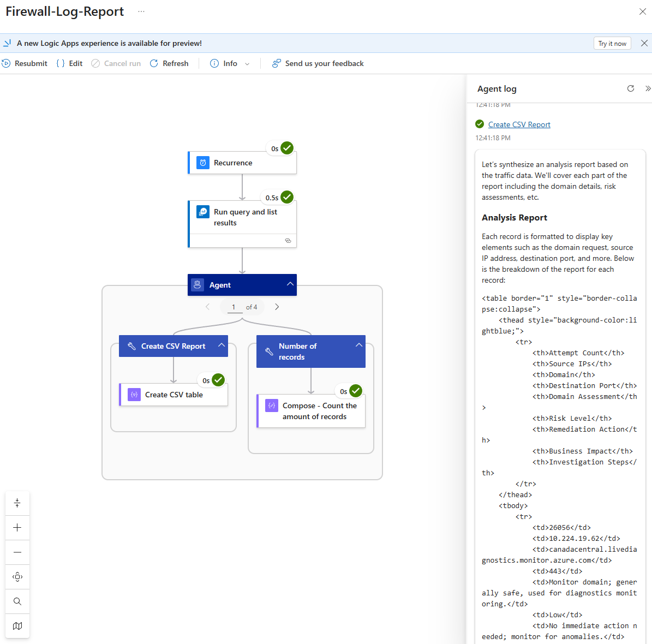Click the Resubmit run button
The height and width of the screenshot is (644, 652).
click(x=25, y=63)
